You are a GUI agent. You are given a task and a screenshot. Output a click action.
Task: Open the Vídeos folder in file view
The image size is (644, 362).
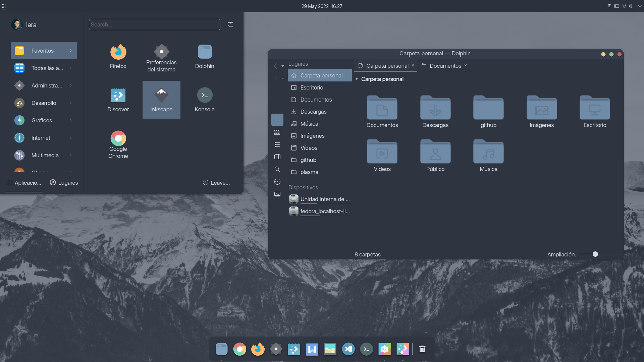(x=382, y=156)
